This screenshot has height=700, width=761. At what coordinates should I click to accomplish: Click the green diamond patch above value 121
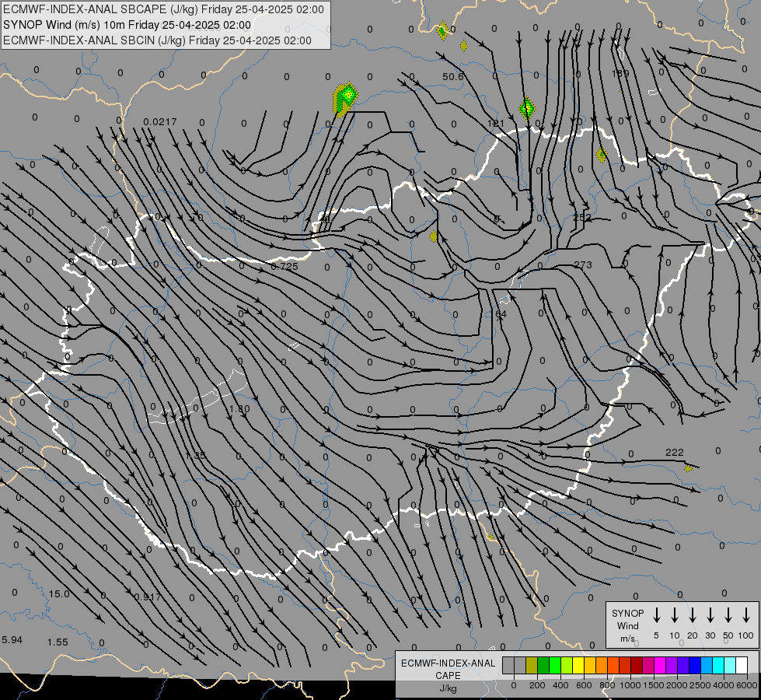[526, 108]
